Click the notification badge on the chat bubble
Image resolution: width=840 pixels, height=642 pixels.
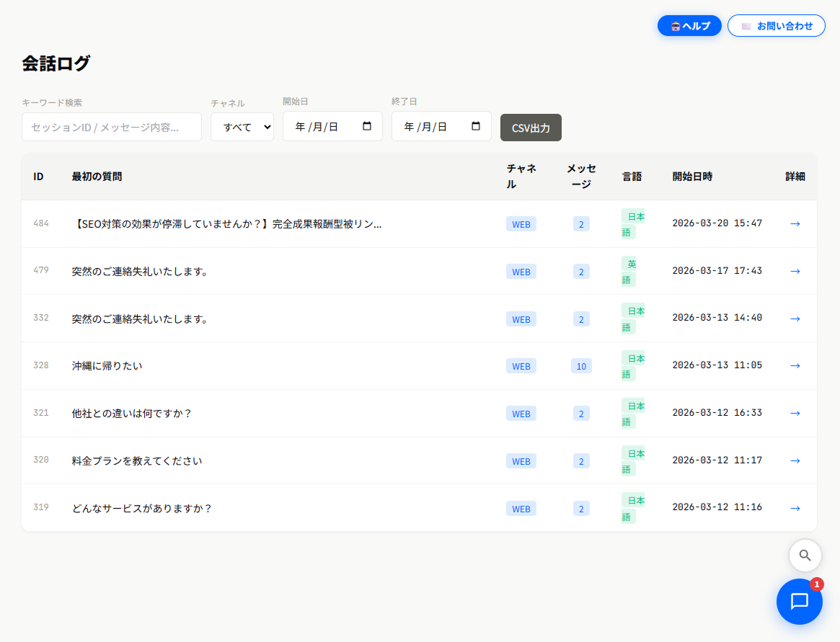[815, 586]
